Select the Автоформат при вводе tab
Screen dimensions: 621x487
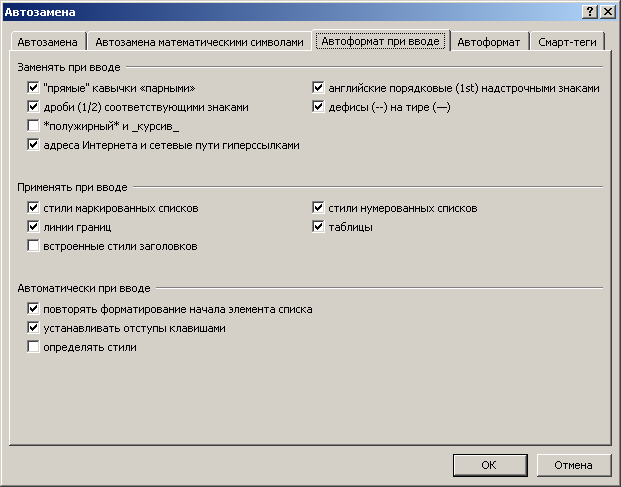[x=381, y=41]
